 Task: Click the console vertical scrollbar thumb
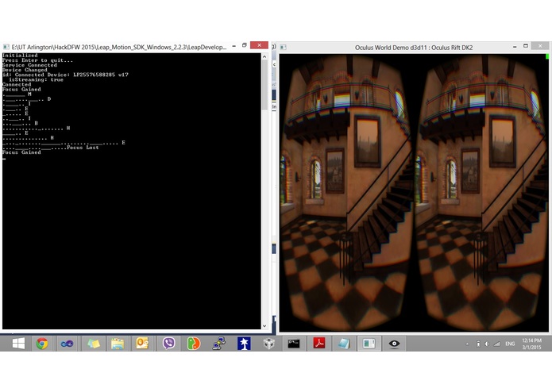pyautogui.click(x=264, y=85)
